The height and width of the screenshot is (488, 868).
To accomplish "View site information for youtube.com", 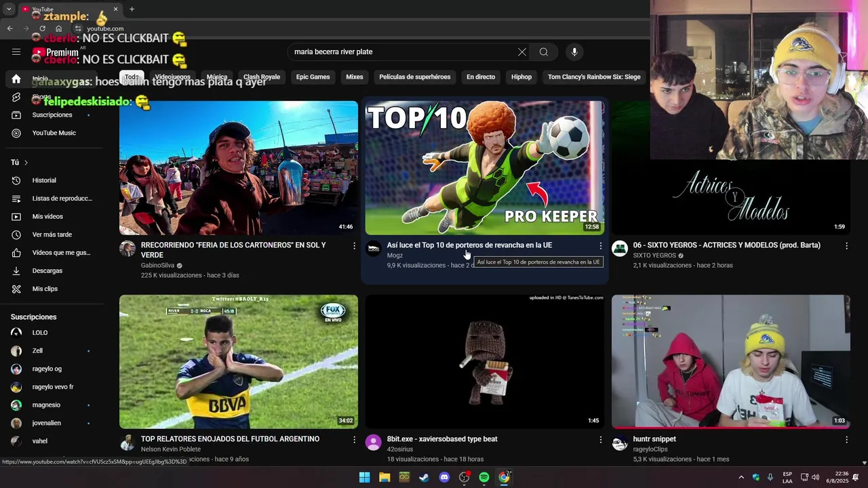I will pyautogui.click(x=78, y=28).
